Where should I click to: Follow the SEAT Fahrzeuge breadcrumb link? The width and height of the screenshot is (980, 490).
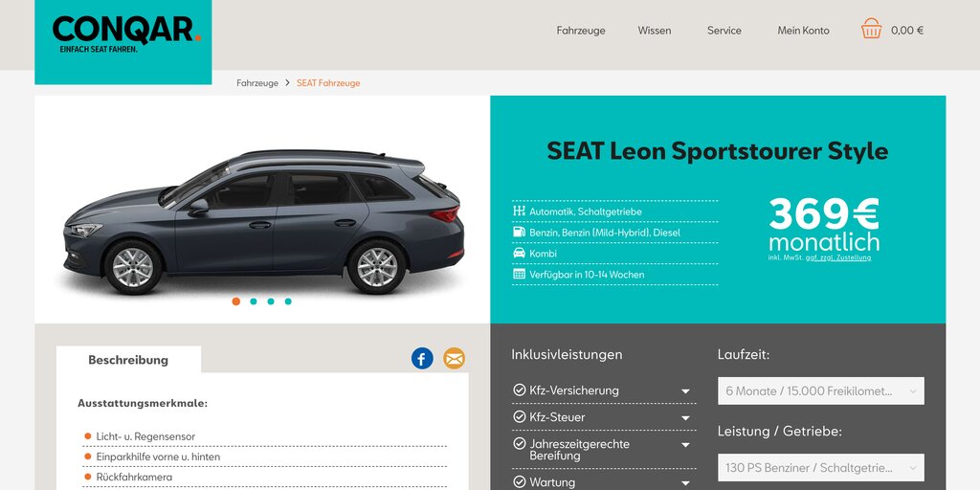pyautogui.click(x=328, y=83)
